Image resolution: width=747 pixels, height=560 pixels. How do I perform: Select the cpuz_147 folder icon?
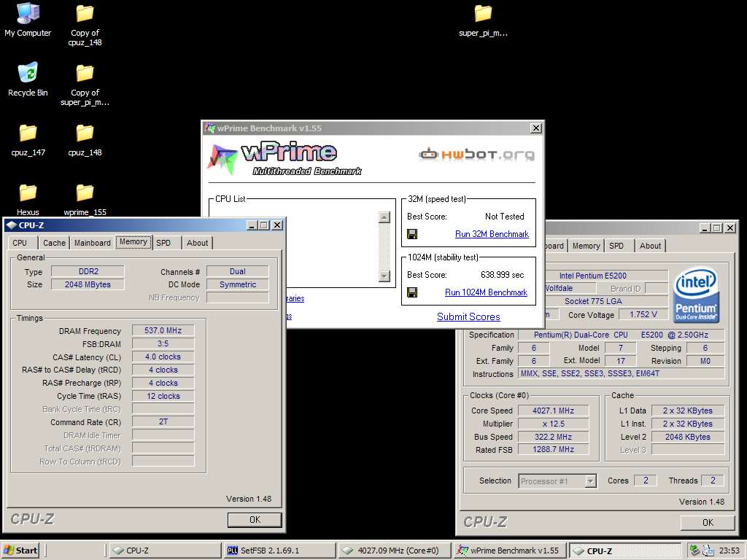pos(28,133)
